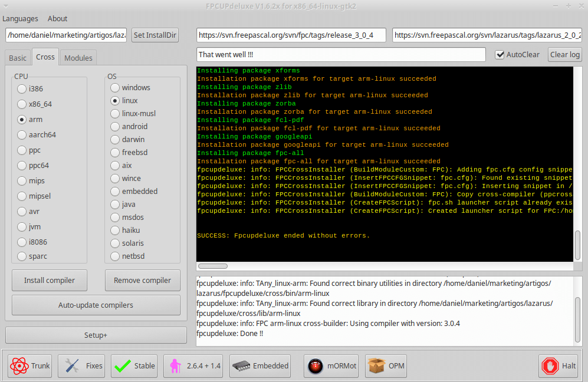The height and width of the screenshot is (382, 588).
Task: Click the Set InstallDir button
Action: click(155, 35)
